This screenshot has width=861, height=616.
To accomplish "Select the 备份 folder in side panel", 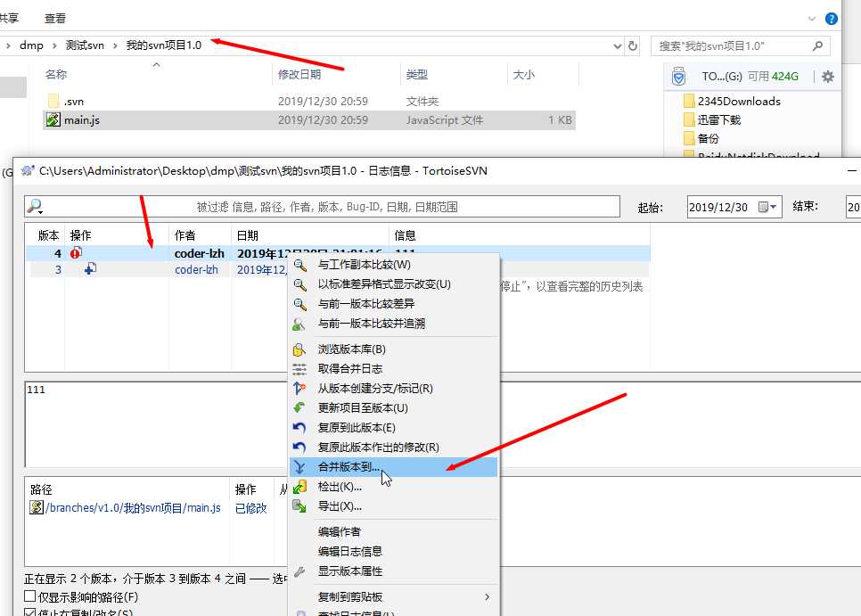I will 708,138.
